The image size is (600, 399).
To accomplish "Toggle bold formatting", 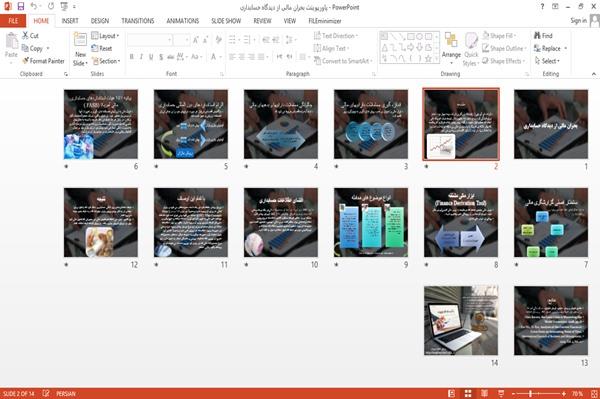I will (131, 57).
